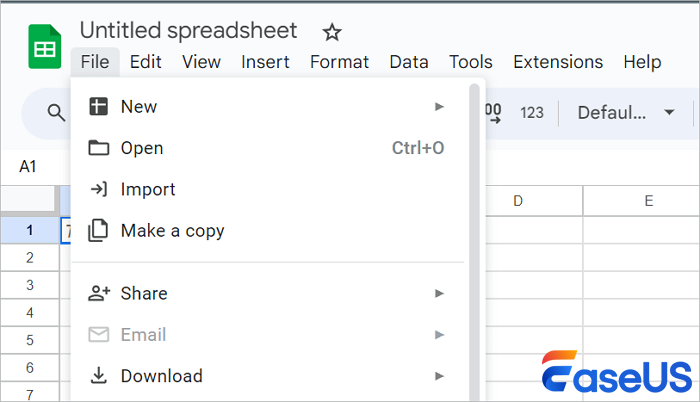Click the Open folder icon
This screenshot has width=700, height=402.
point(98,148)
